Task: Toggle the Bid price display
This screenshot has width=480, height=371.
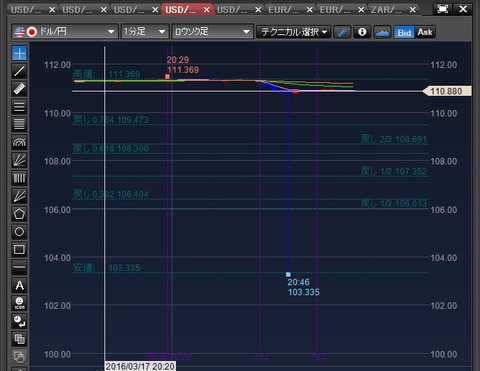Action: [x=404, y=32]
